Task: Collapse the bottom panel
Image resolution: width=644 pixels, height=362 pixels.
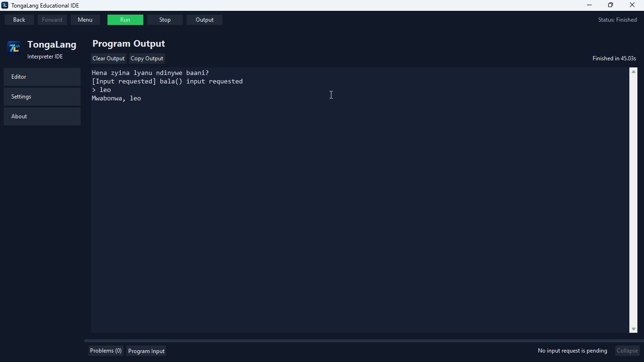Action: pos(627,351)
